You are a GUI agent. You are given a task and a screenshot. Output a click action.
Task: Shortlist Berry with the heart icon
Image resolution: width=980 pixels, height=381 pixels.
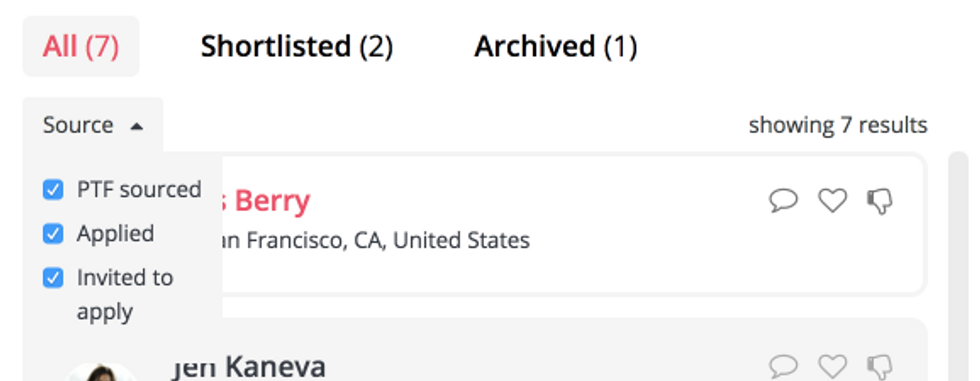[x=832, y=201]
